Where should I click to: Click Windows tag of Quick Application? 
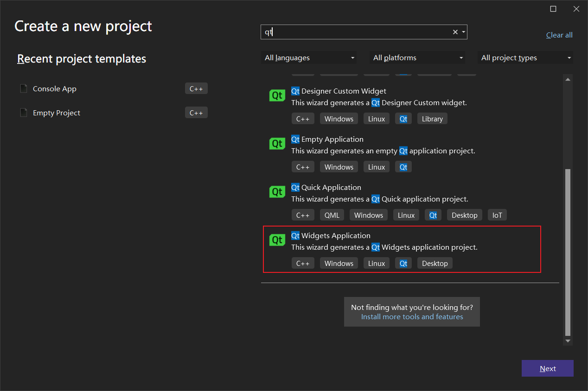[369, 215]
